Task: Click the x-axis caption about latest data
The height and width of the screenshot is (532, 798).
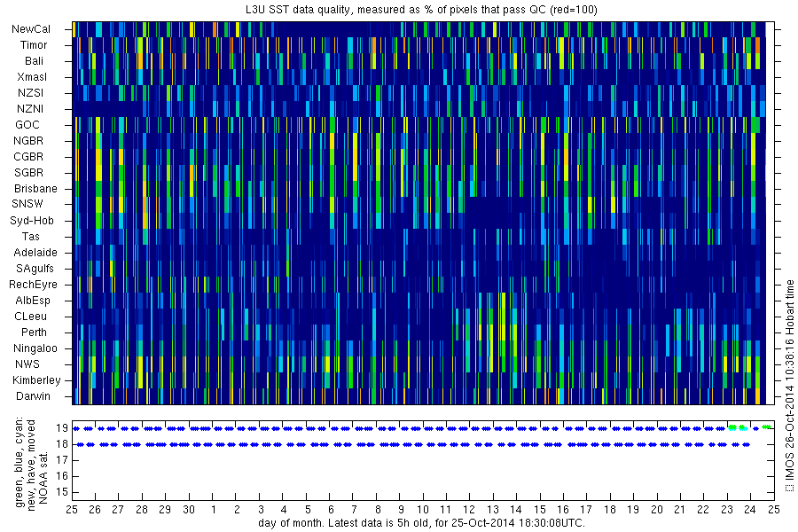Action: [422, 523]
